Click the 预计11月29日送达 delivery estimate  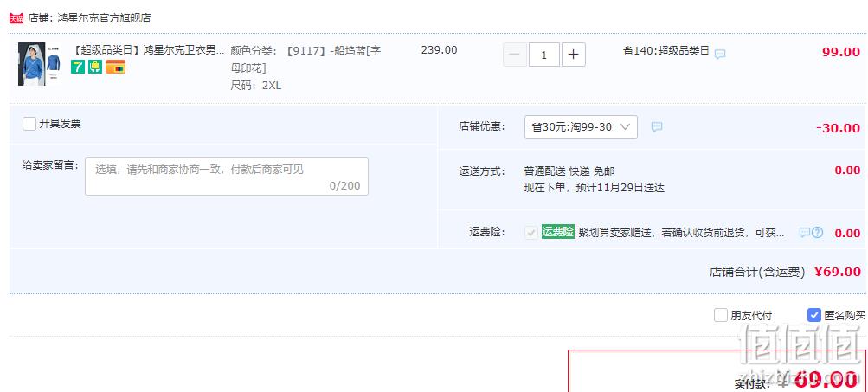click(x=620, y=188)
